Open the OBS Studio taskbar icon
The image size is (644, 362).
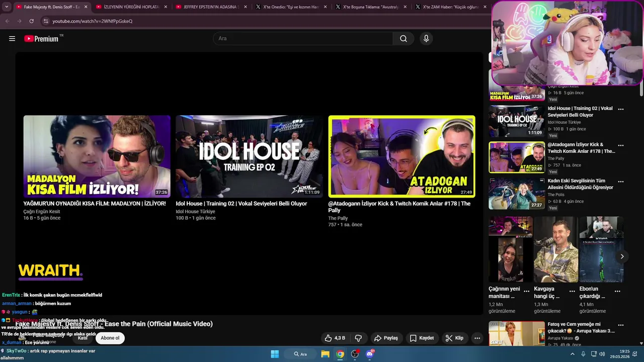[x=355, y=354]
